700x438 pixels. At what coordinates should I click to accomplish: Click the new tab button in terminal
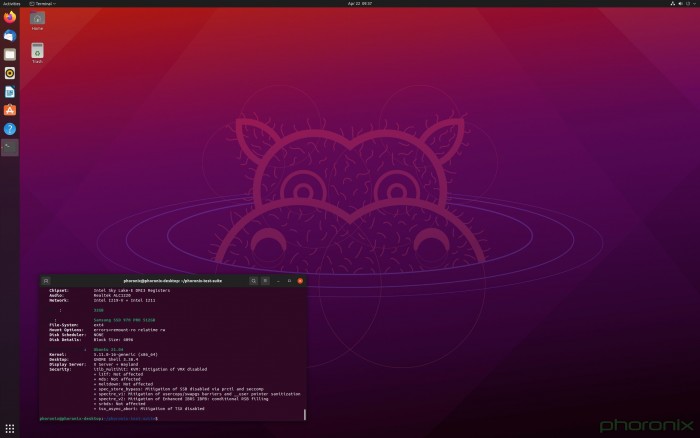(x=46, y=281)
